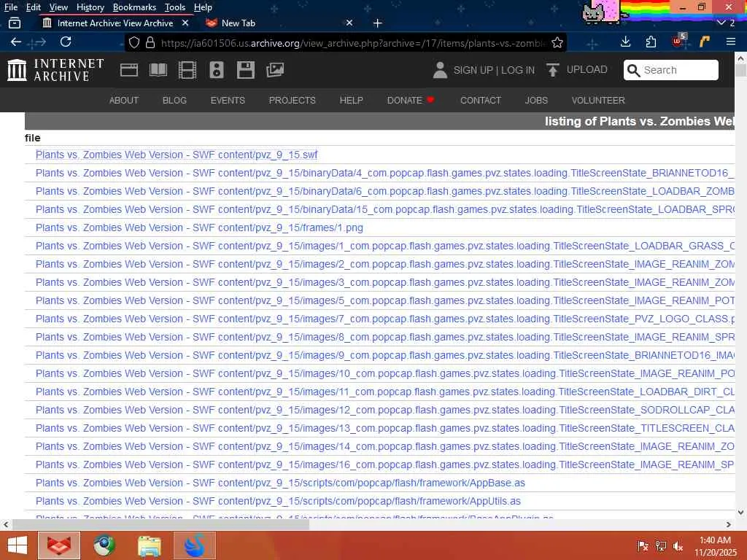Open the EVENTS navigation link
747x560 pixels.
(228, 101)
